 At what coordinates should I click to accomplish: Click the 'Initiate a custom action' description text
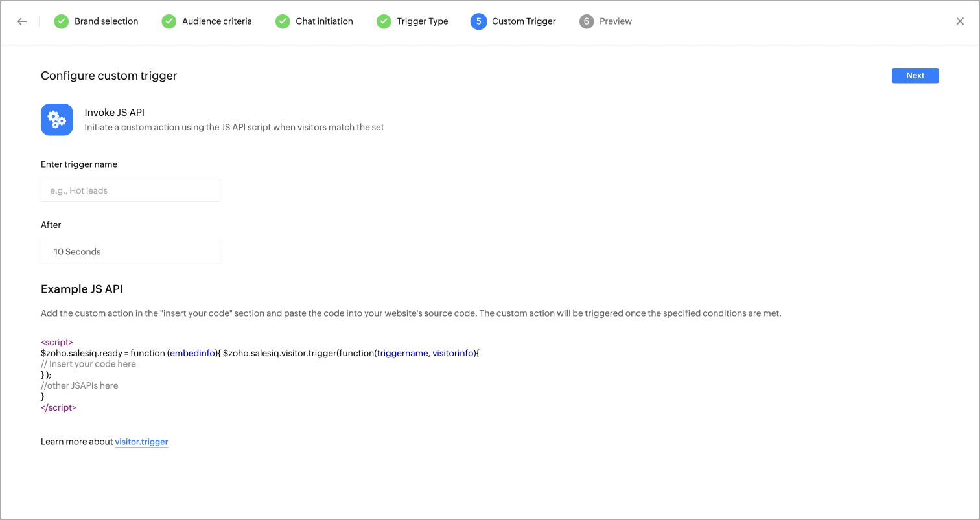tap(234, 128)
